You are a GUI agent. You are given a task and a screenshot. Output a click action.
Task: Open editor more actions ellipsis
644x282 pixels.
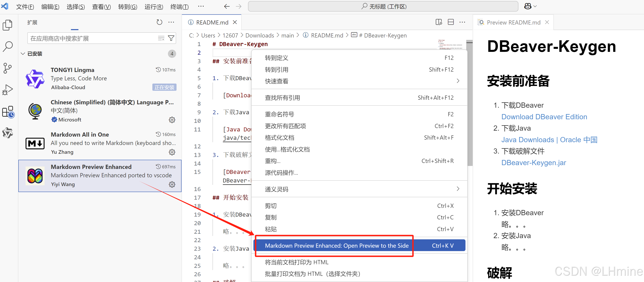tap(462, 22)
